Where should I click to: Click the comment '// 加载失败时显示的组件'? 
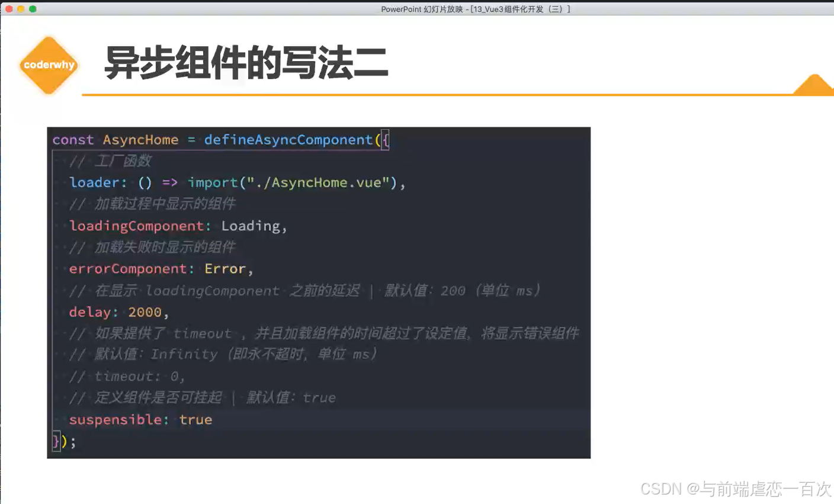tap(152, 247)
